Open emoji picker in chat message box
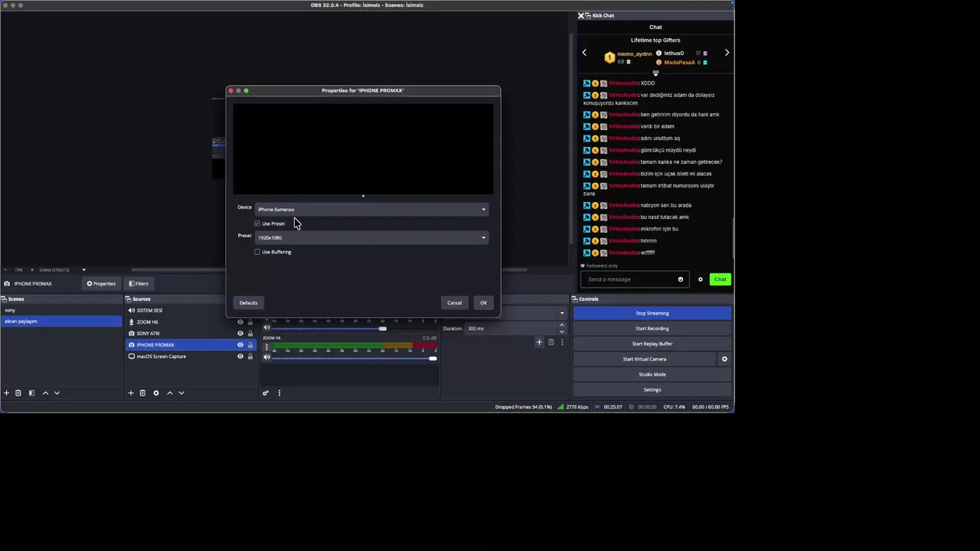This screenshot has width=980, height=551. (x=680, y=279)
